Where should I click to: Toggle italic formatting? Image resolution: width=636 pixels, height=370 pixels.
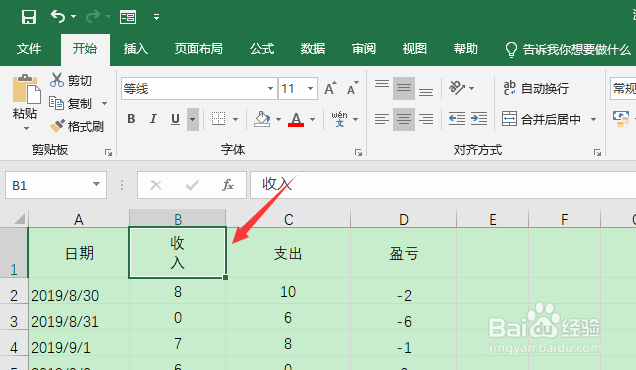coord(153,119)
